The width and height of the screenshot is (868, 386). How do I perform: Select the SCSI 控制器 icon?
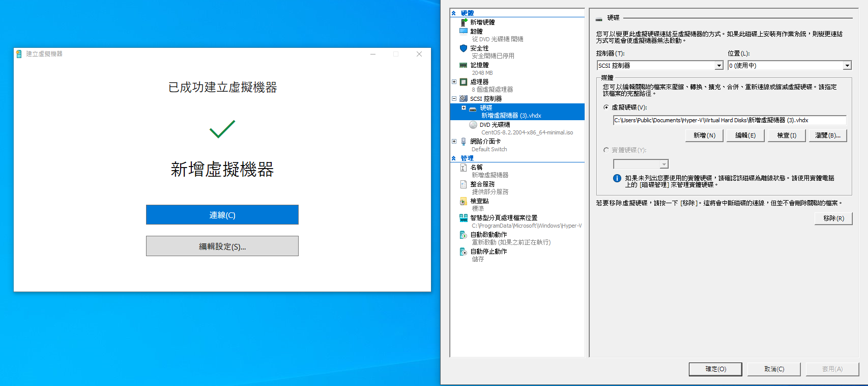click(464, 99)
